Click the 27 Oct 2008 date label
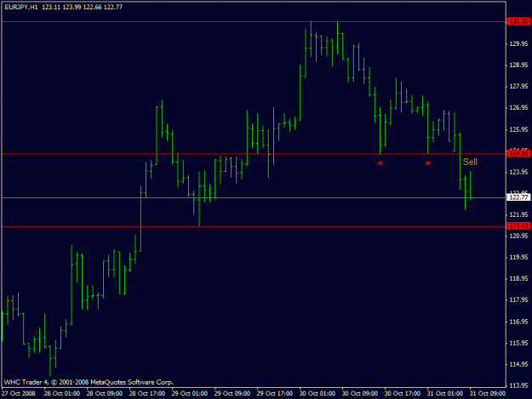Screen dimensions: 532x399 tap(19, 394)
